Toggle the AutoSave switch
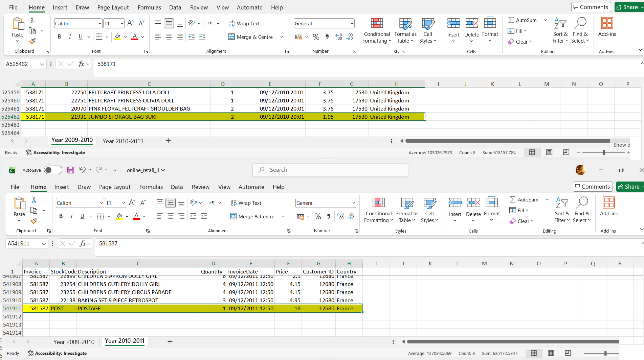Viewport: 644px width, 360px height. (x=53, y=170)
